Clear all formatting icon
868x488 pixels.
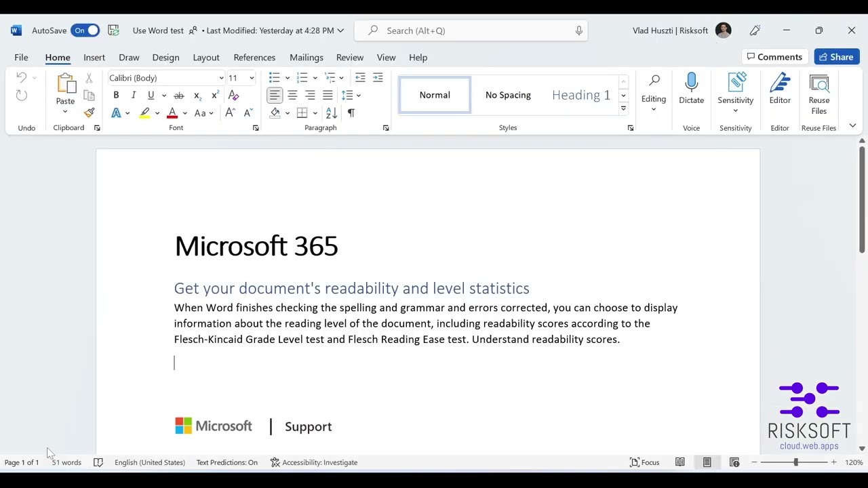click(233, 96)
